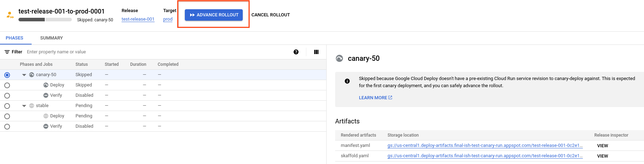This screenshot has height=164, width=644.
Task: Click Cancel Rollout
Action: click(x=270, y=15)
